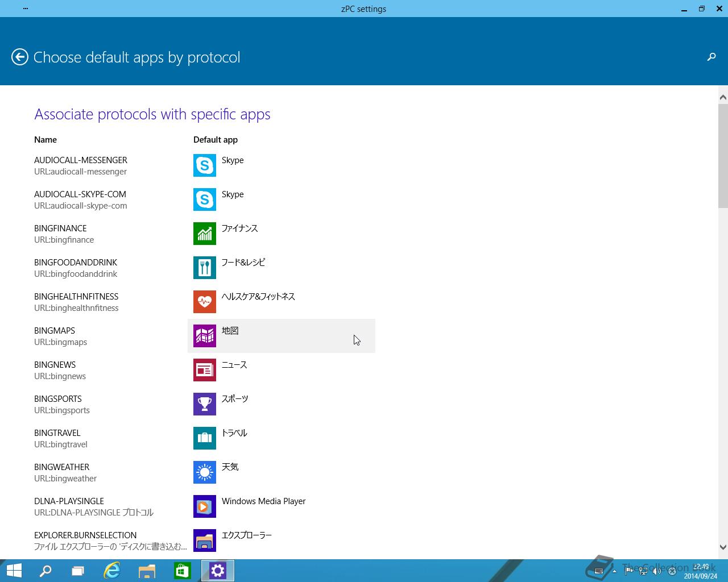Viewport: 728px width, 582px height.
Task: Select the Food & Drink fork-knife icon
Action: point(205,268)
